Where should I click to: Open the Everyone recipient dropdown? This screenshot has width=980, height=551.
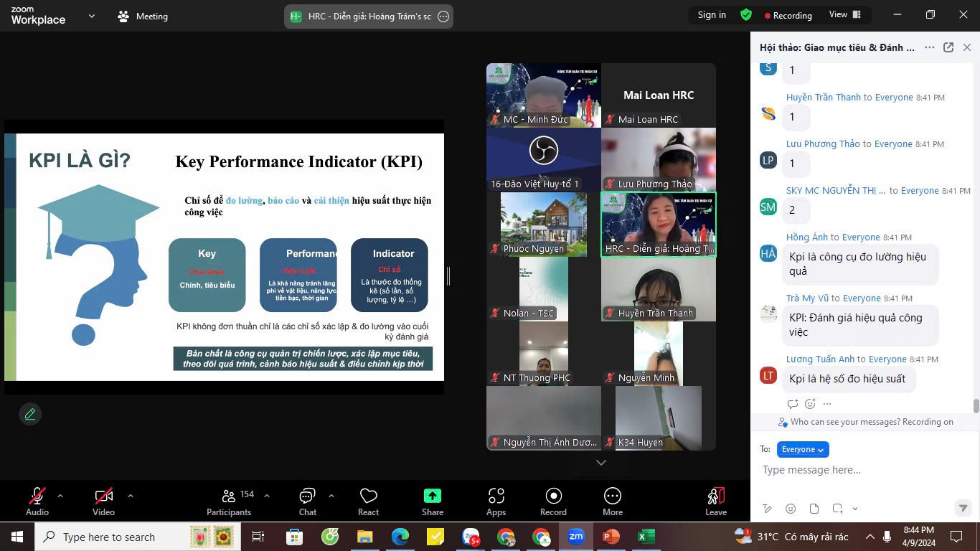click(803, 449)
